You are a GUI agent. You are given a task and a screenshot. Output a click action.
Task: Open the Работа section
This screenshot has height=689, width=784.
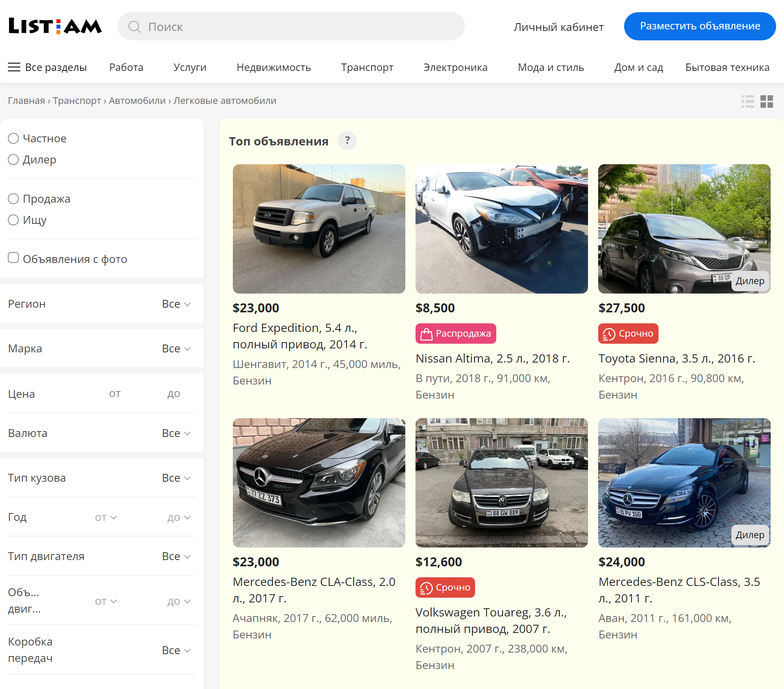[x=126, y=67]
